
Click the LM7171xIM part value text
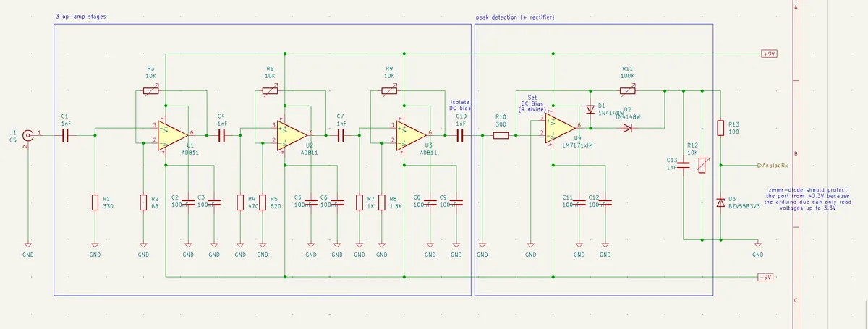[x=578, y=145]
